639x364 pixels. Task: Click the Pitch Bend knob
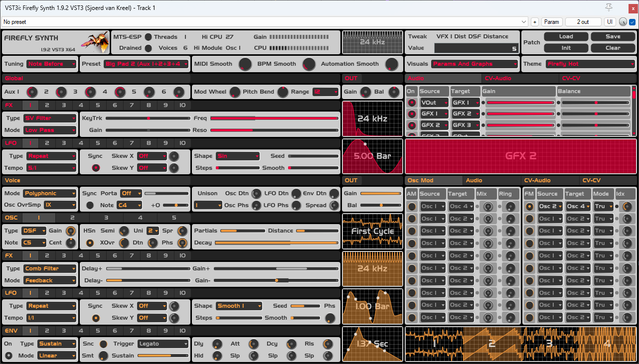click(x=283, y=92)
